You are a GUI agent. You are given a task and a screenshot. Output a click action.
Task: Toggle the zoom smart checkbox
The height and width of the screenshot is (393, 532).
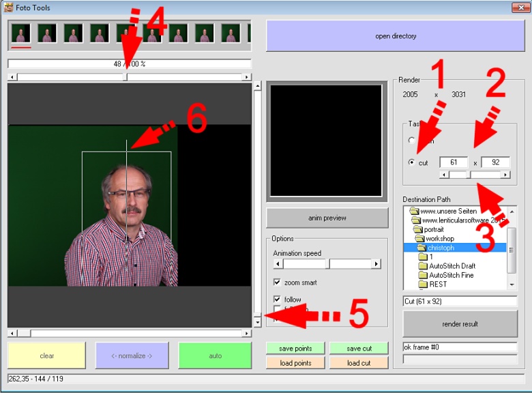click(277, 282)
